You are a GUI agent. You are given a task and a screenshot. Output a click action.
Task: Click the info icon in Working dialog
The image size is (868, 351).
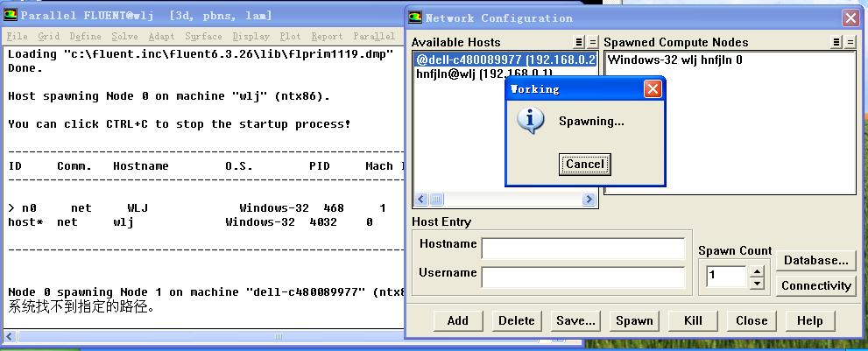[530, 121]
